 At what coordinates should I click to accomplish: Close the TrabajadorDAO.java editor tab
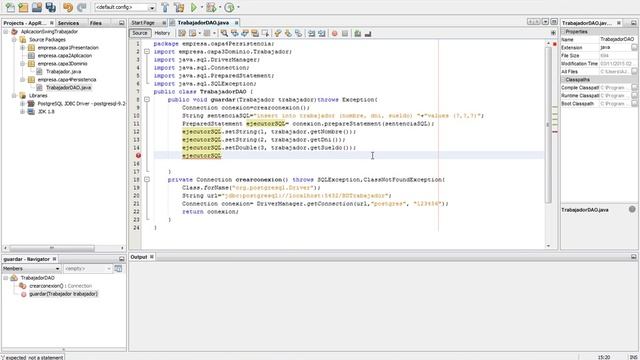(x=236, y=23)
